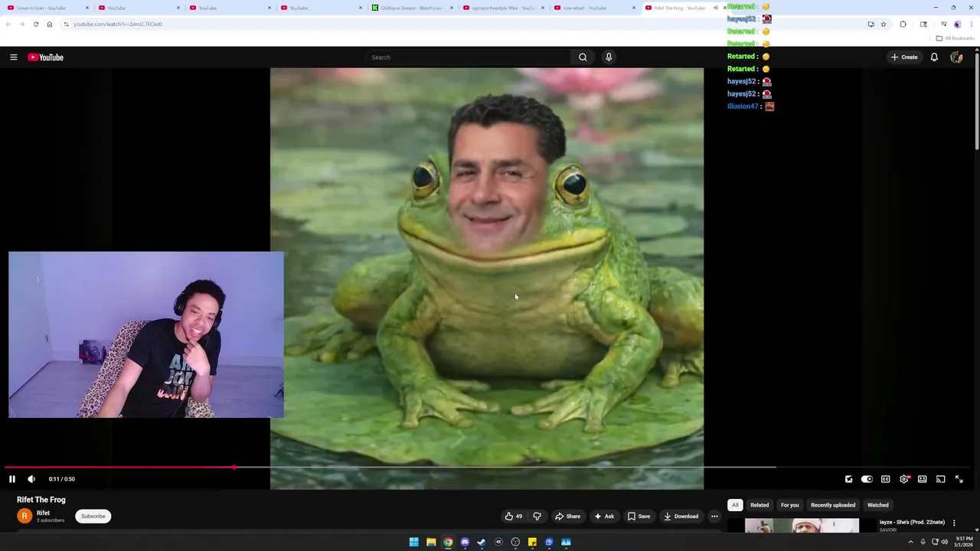Viewport: 980px width, 551px height.
Task: Open options for layze - She's video
Action: click(x=954, y=523)
